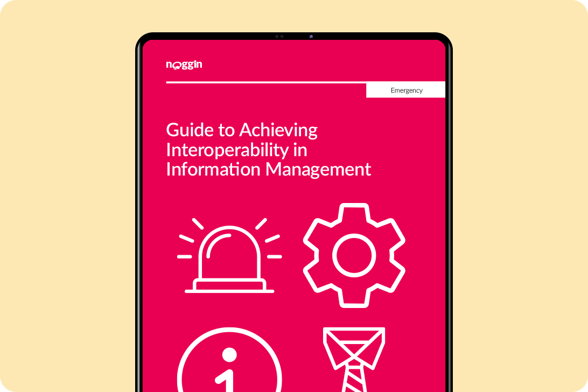The width and height of the screenshot is (588, 392).
Task: Click the noggin logo
Action: [x=184, y=65]
